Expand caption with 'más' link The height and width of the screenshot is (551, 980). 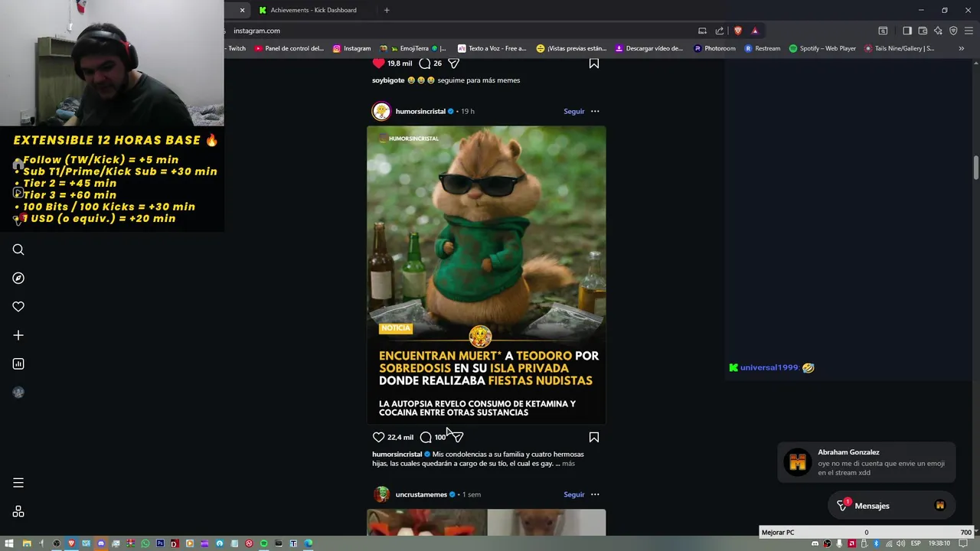pyautogui.click(x=568, y=464)
